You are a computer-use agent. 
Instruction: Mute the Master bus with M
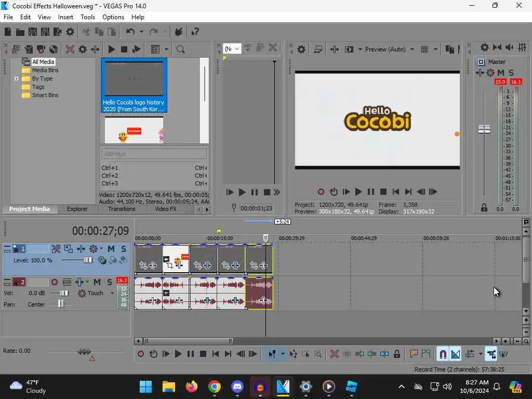coord(501,73)
